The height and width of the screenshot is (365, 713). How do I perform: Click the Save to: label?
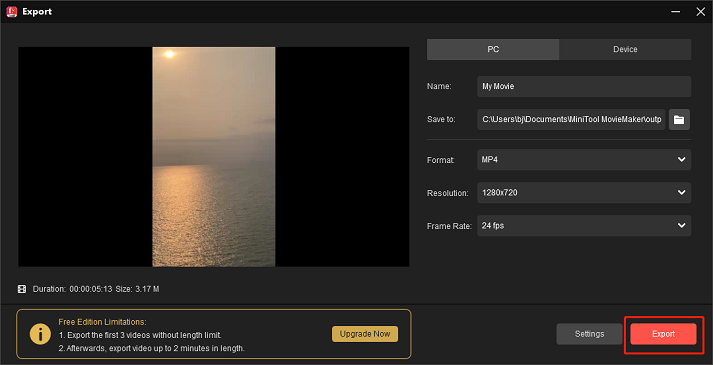click(x=441, y=120)
